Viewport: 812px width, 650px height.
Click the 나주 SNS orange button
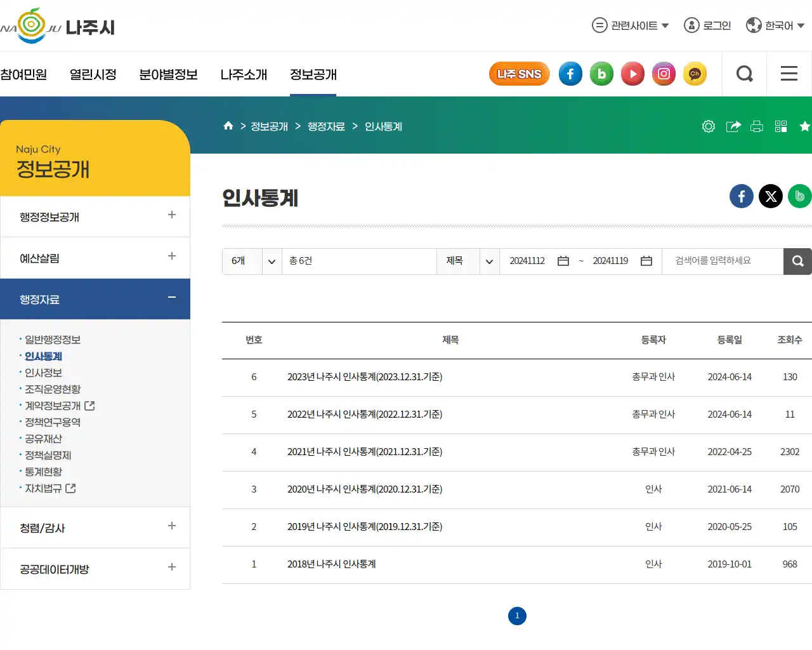point(519,74)
